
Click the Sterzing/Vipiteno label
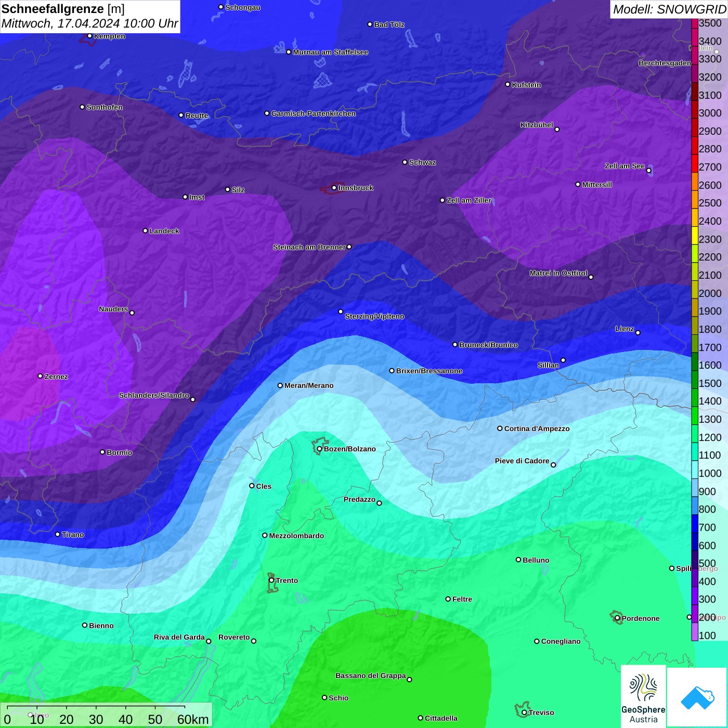(374, 316)
